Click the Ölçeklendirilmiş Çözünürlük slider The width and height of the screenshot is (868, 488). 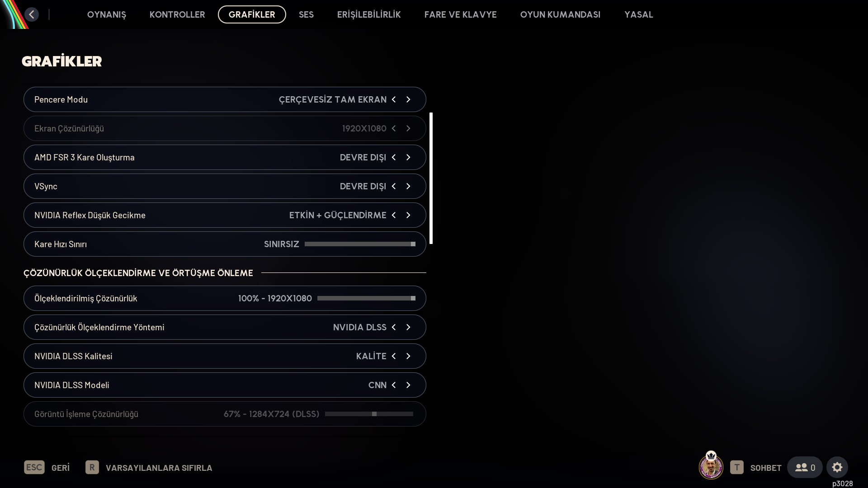click(366, 298)
